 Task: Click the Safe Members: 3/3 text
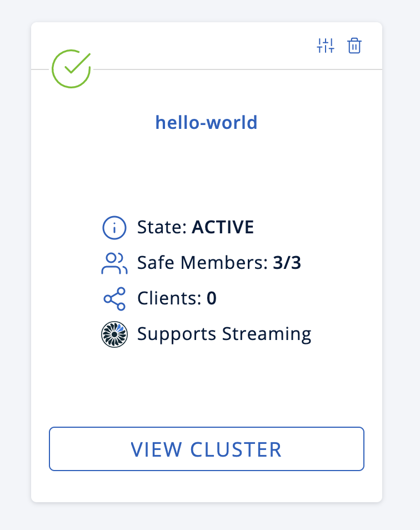[x=219, y=263]
